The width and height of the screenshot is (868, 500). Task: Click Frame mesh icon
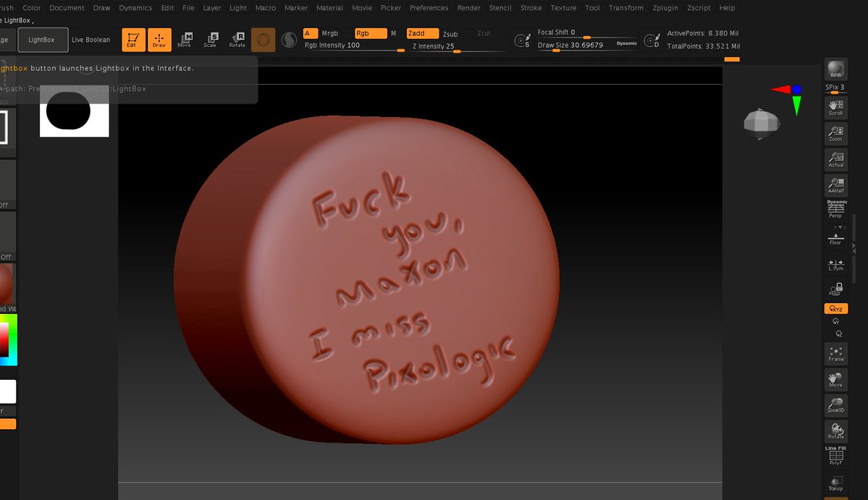[x=836, y=354]
